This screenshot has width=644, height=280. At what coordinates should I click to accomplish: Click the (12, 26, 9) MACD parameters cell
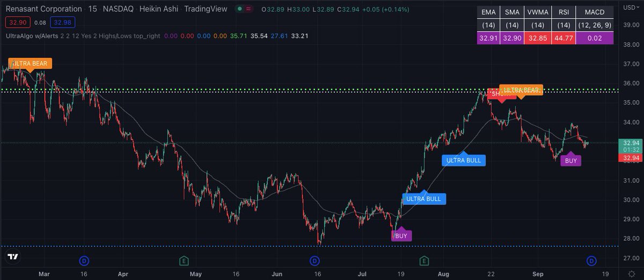point(595,25)
